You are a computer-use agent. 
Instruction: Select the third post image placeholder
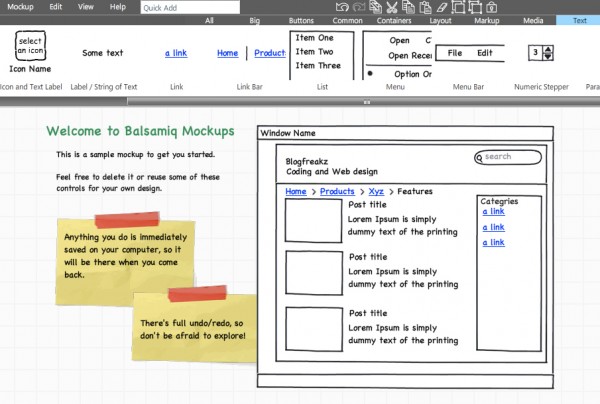[314, 329]
